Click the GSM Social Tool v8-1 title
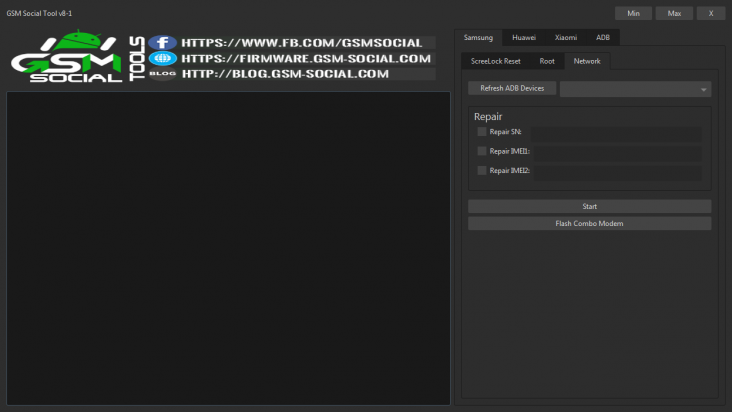 [x=39, y=13]
